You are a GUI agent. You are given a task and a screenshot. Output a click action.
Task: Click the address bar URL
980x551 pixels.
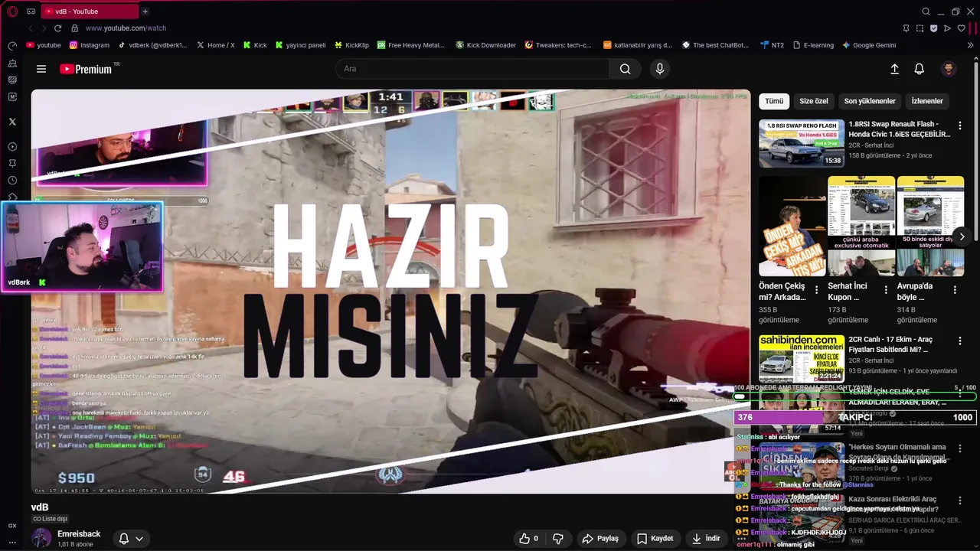pos(126,28)
